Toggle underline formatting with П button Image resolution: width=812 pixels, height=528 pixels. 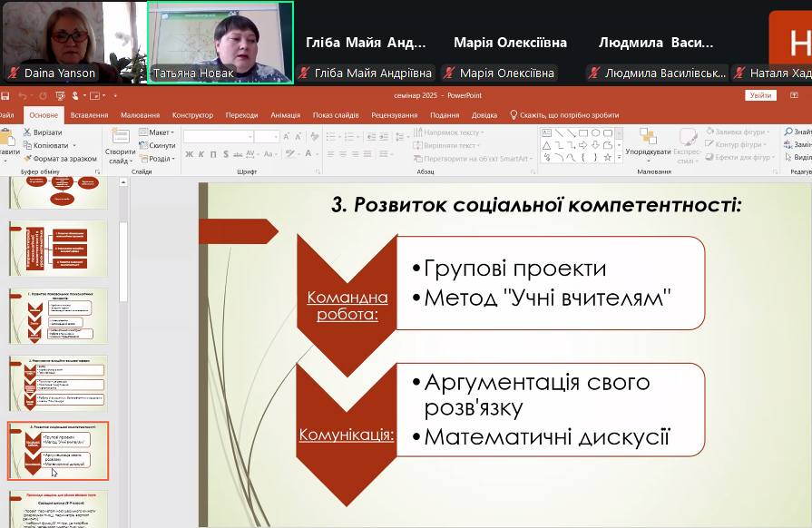(x=214, y=154)
